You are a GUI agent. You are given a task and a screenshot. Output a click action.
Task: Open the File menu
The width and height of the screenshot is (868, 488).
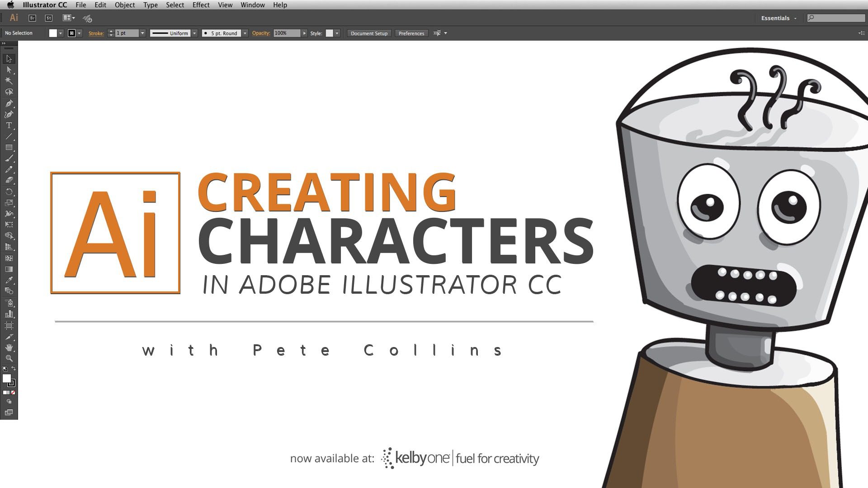81,5
